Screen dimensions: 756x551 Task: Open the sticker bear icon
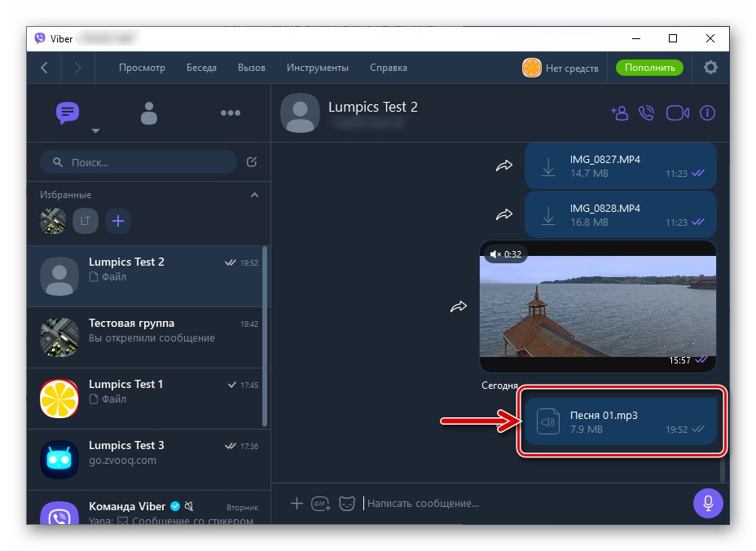point(347,504)
